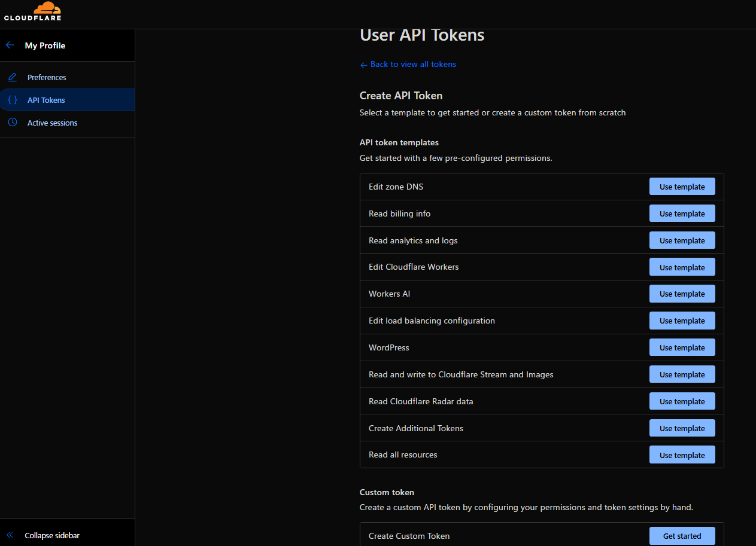
Task: Use the Read all resources template
Action: pos(682,455)
